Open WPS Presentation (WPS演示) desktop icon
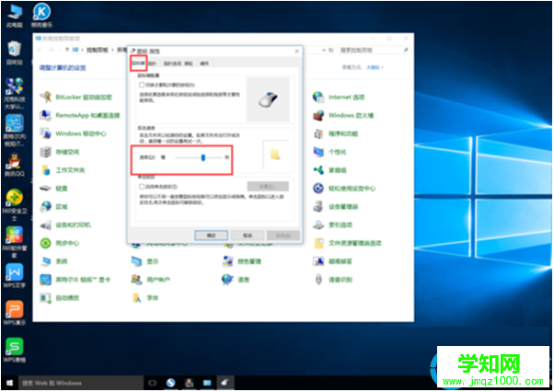The width and height of the screenshot is (554, 392). point(15,313)
